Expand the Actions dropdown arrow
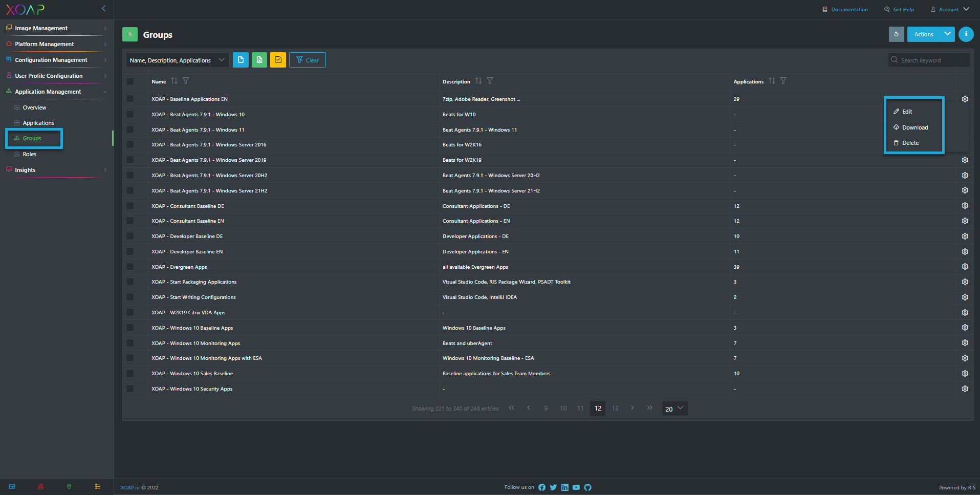Screen dimensions: 980x495 point(947,34)
